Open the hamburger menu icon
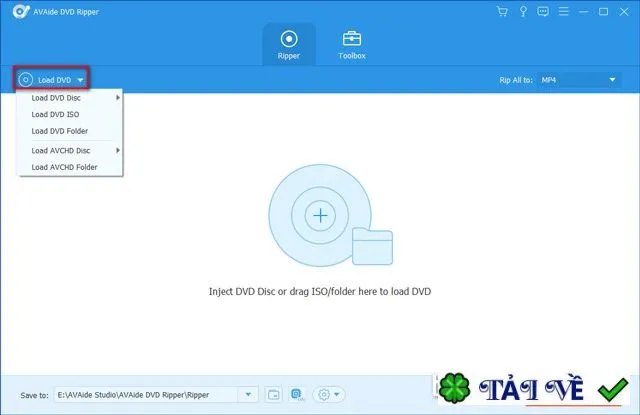The width and height of the screenshot is (640, 415). tap(563, 11)
